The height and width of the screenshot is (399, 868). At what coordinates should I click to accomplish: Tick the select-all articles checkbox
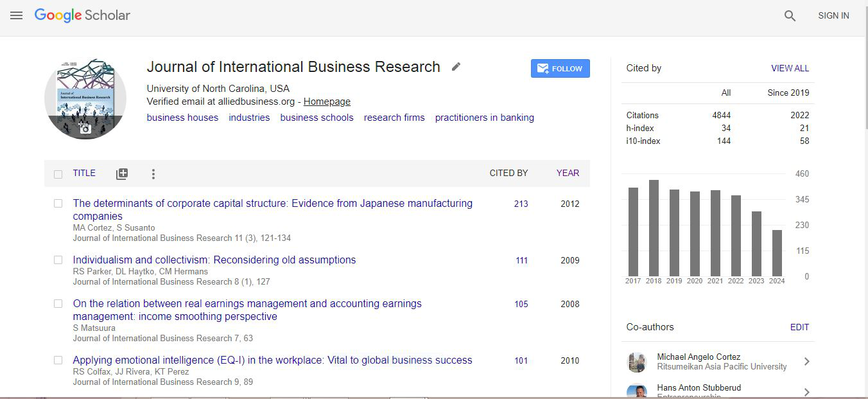coord(58,174)
